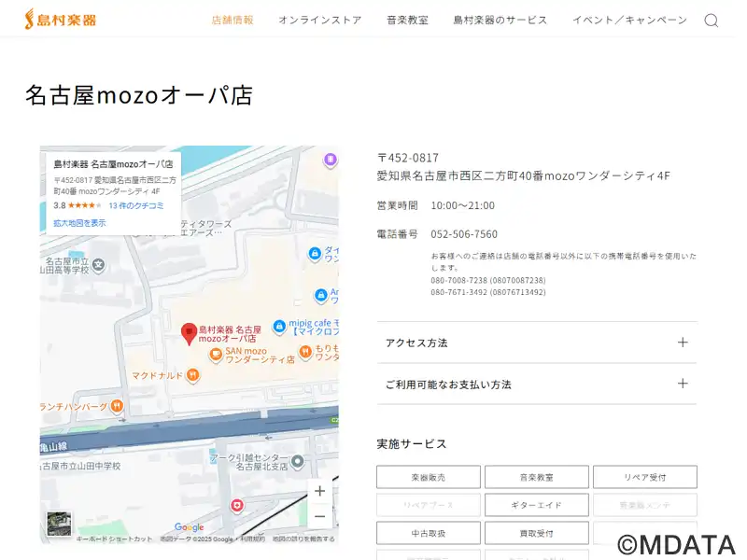
Task: Open 13 件のクチコミ reviews link
Action: pos(136,205)
